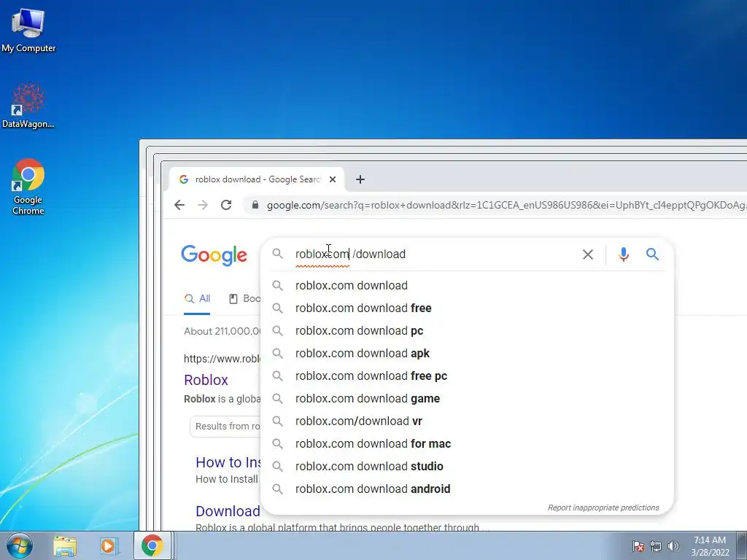Open Google Chrome desktop shortcut
The image size is (747, 560).
pos(28,186)
